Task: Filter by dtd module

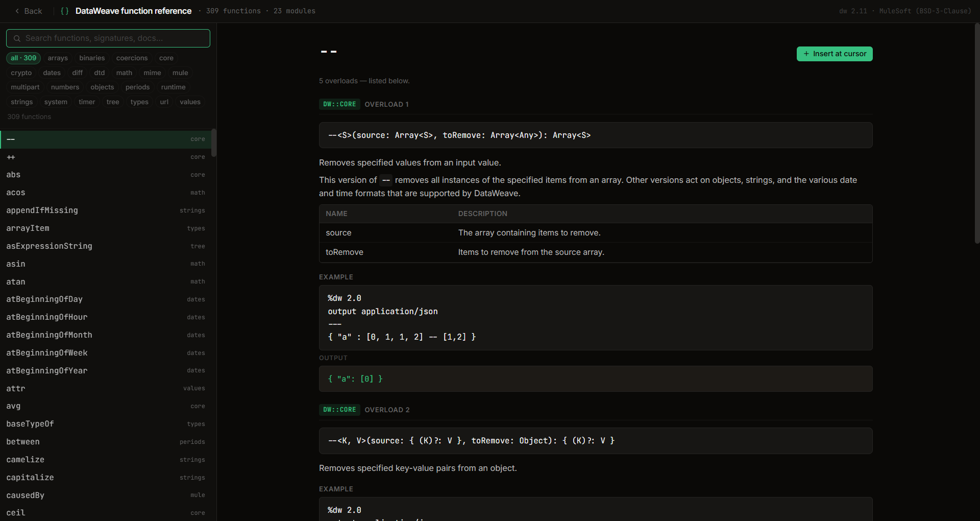Action: [100, 73]
